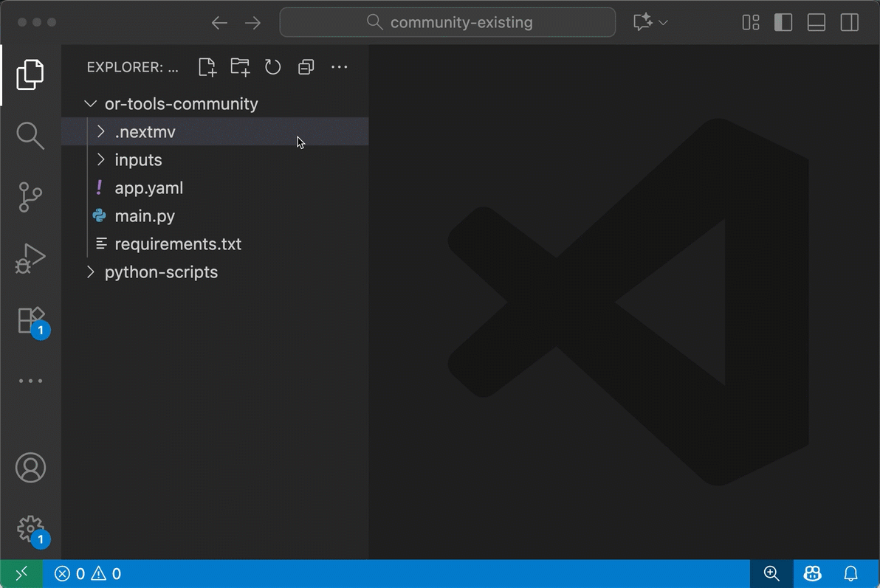
Task: Expand the .nextmv folder
Action: click(x=215, y=132)
